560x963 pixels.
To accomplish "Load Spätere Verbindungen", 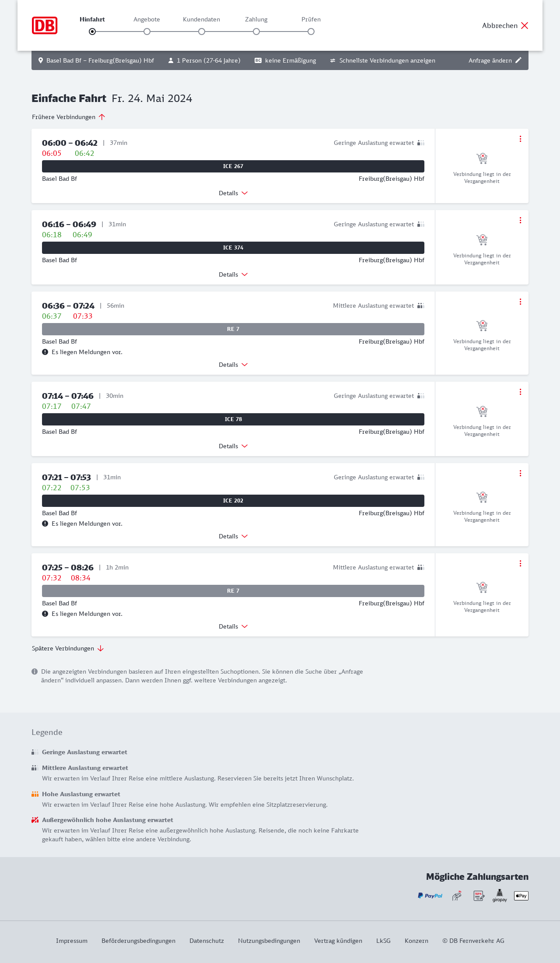I will click(x=68, y=648).
